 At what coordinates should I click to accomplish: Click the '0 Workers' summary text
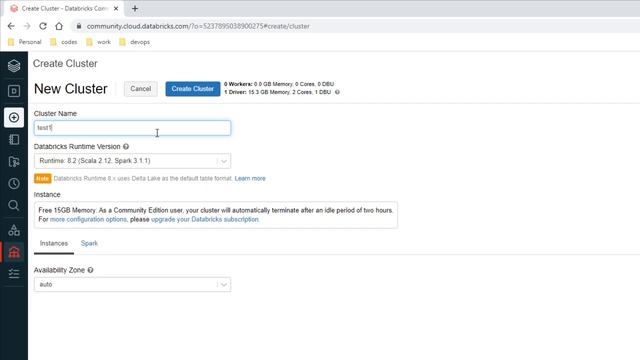point(279,84)
